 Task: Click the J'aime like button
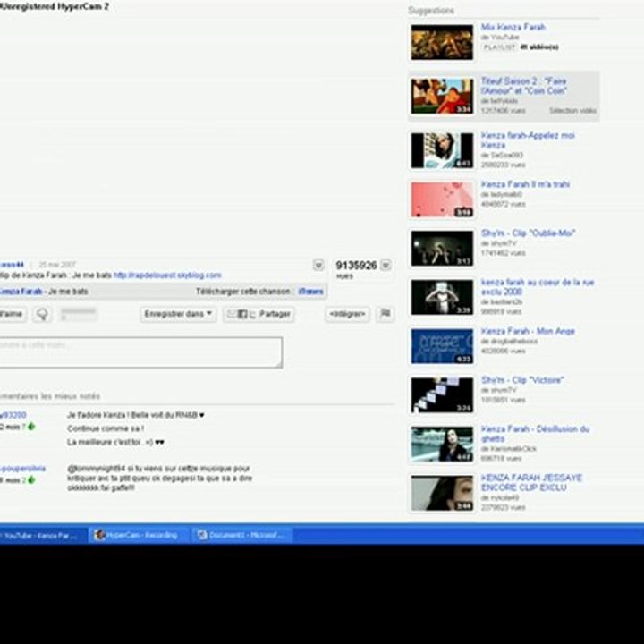tap(13, 314)
